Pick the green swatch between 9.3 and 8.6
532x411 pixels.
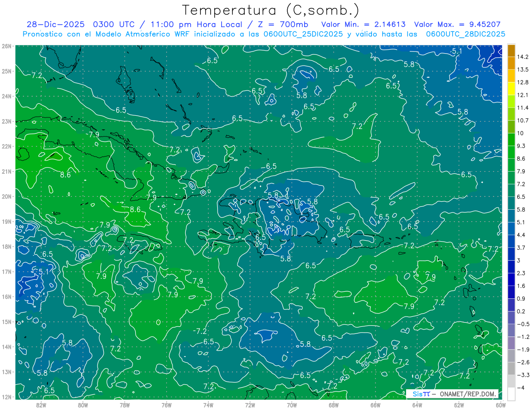(511, 152)
